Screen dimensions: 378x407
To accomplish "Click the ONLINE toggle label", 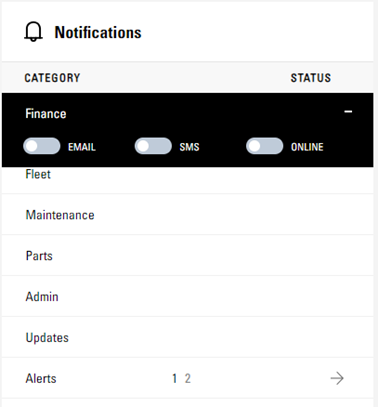I will pyautogui.click(x=307, y=147).
